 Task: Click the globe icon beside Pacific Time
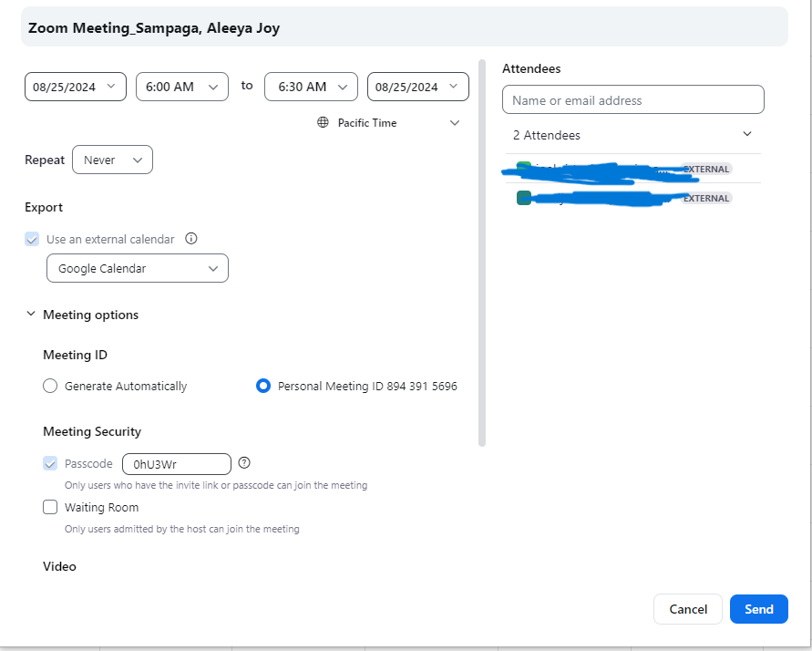point(323,123)
